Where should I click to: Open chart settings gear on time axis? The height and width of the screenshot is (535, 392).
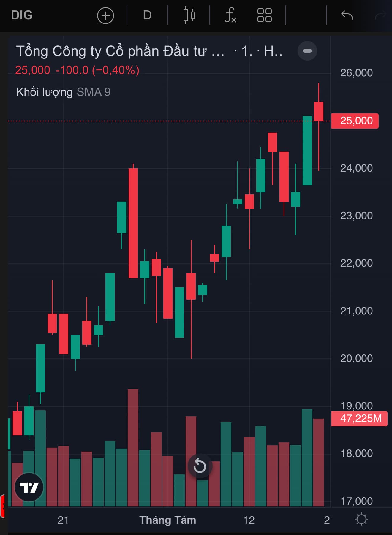coord(361,519)
